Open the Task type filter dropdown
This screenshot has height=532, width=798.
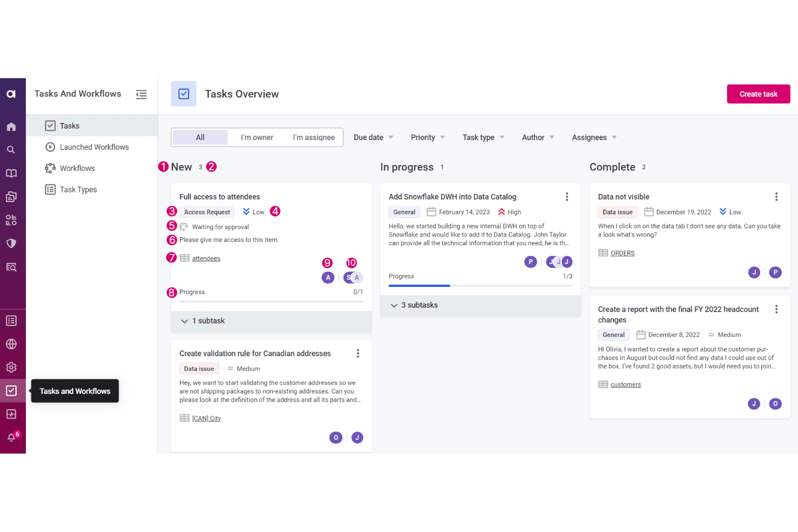pyautogui.click(x=484, y=137)
